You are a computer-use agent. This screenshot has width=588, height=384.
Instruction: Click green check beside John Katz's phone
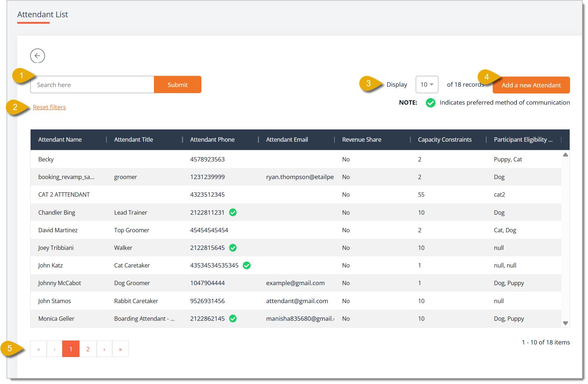(247, 265)
